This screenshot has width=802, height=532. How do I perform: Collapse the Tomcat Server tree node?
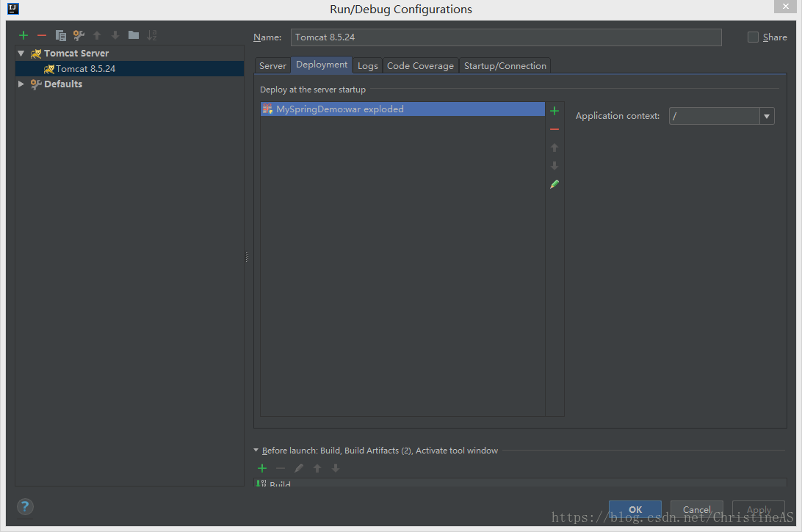(x=21, y=53)
